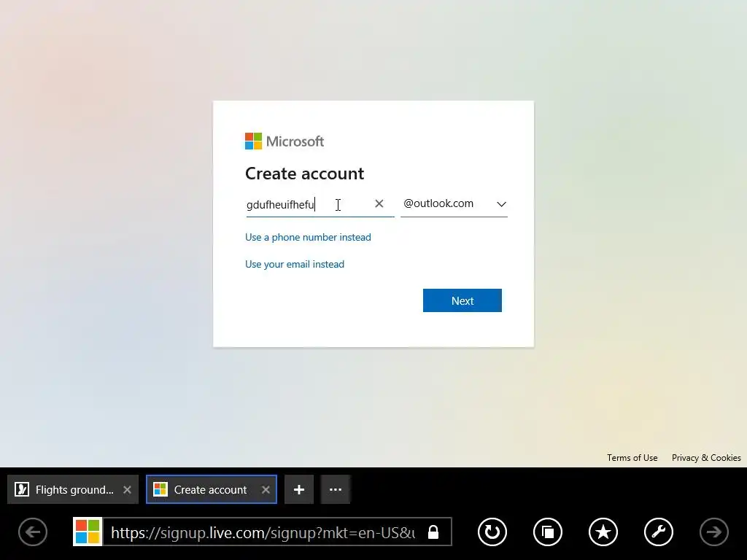The height and width of the screenshot is (560, 747).
Task: Clear the username field with the X icon
Action: (379, 204)
